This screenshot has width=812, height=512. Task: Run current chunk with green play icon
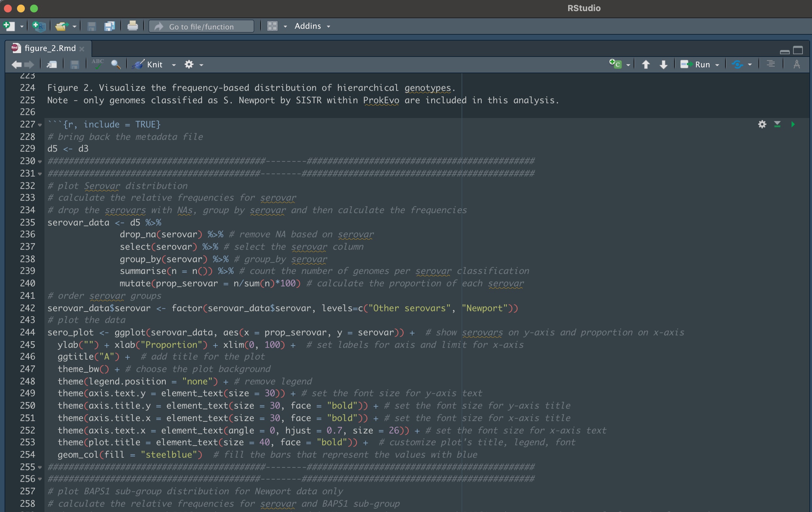tap(793, 125)
